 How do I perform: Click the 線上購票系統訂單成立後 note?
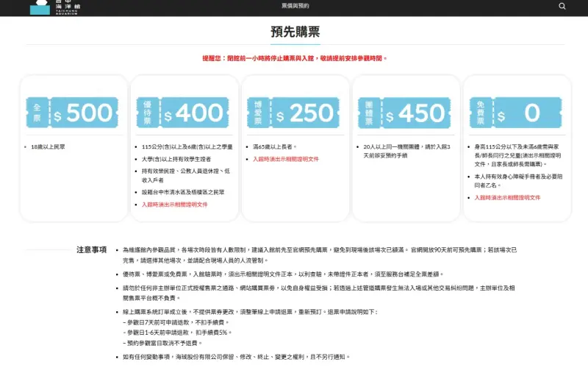(x=251, y=312)
